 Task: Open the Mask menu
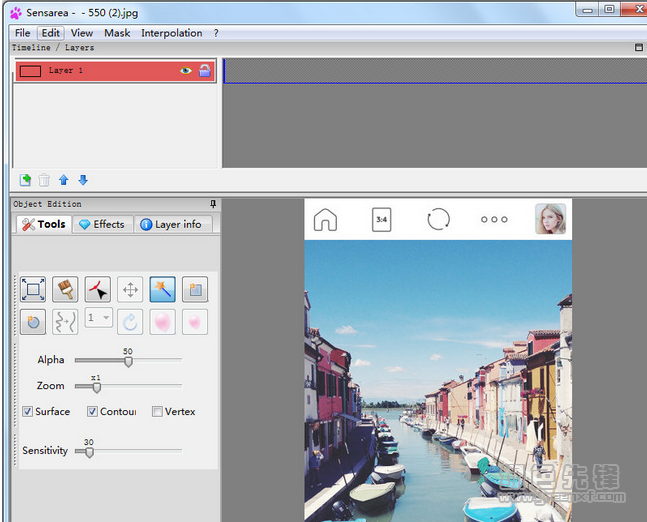click(x=117, y=33)
